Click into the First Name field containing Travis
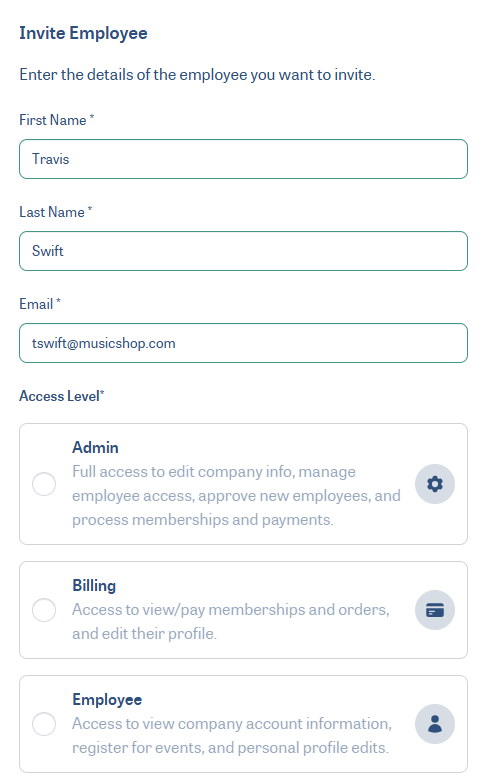Viewport: 489px width, 782px height. [x=243, y=159]
